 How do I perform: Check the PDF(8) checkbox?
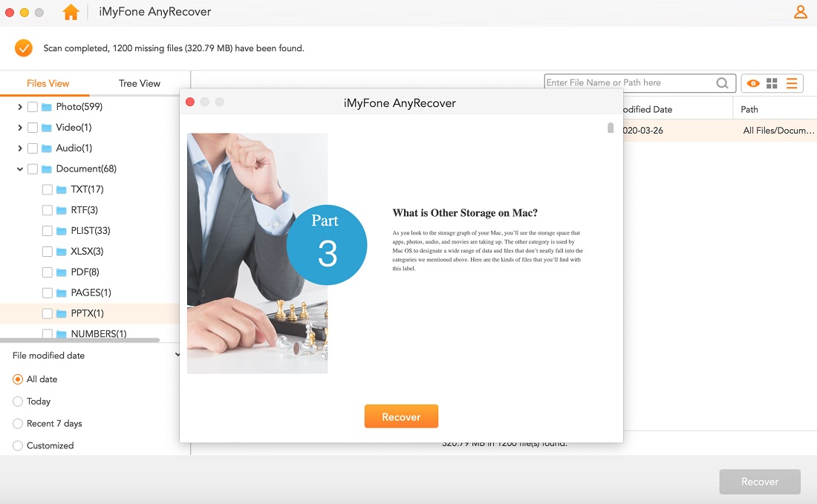pos(47,272)
